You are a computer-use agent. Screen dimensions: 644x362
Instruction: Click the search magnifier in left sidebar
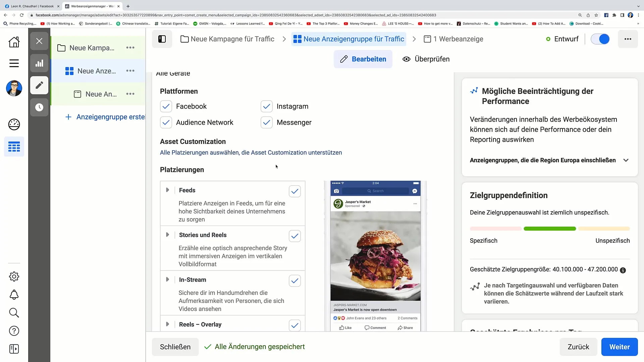pyautogui.click(x=14, y=313)
